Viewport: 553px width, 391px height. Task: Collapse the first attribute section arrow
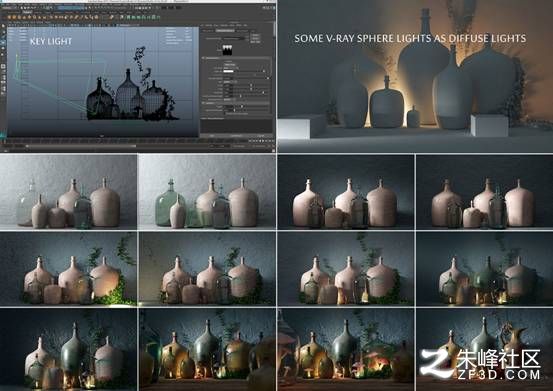(203, 58)
